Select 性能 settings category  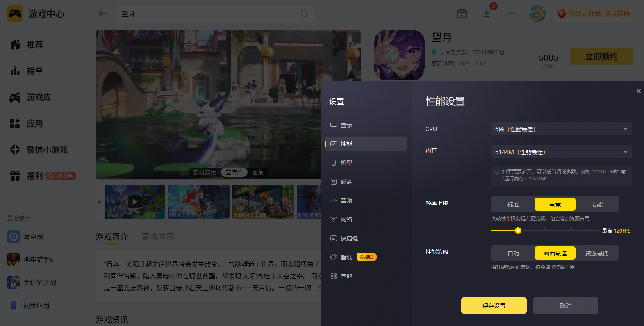[366, 144]
